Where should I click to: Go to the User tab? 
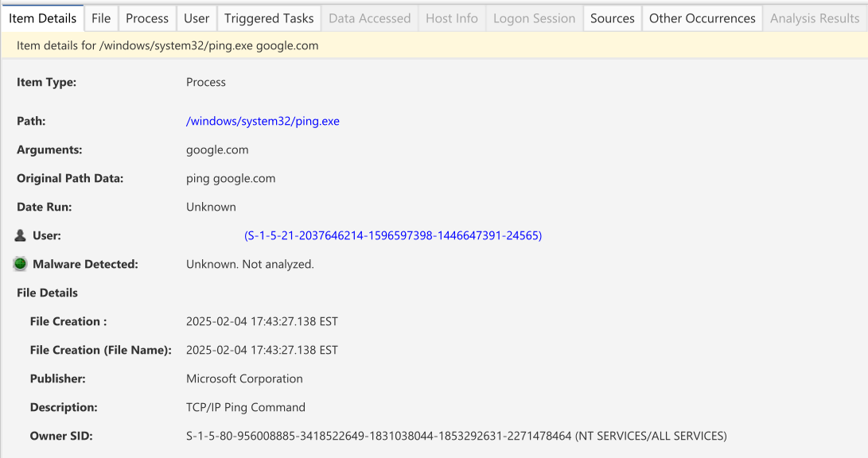[x=197, y=18]
